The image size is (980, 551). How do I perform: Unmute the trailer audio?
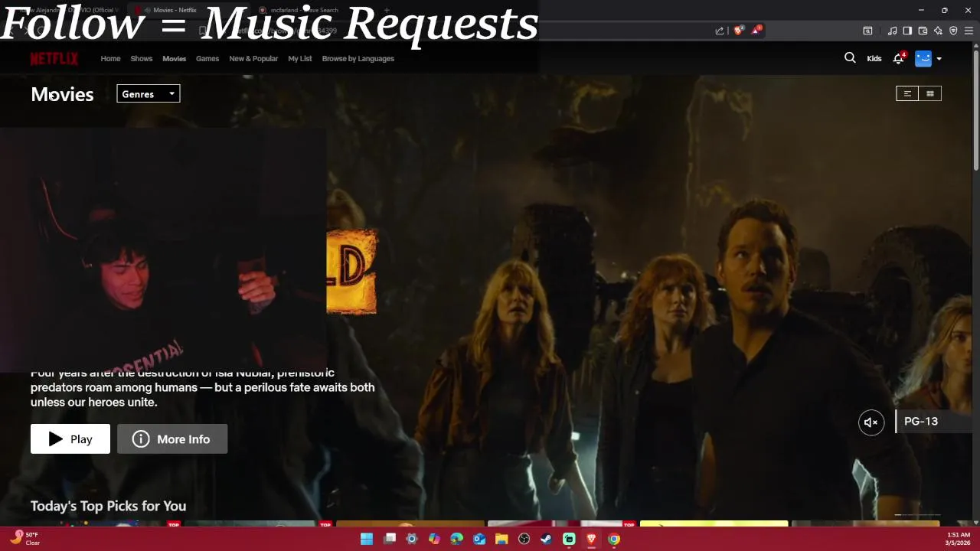pos(871,422)
